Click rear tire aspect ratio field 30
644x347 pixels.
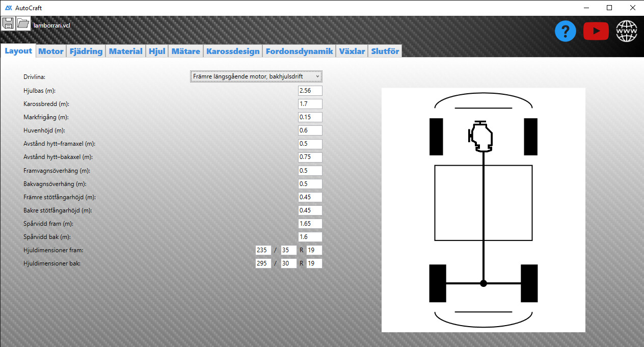click(289, 263)
